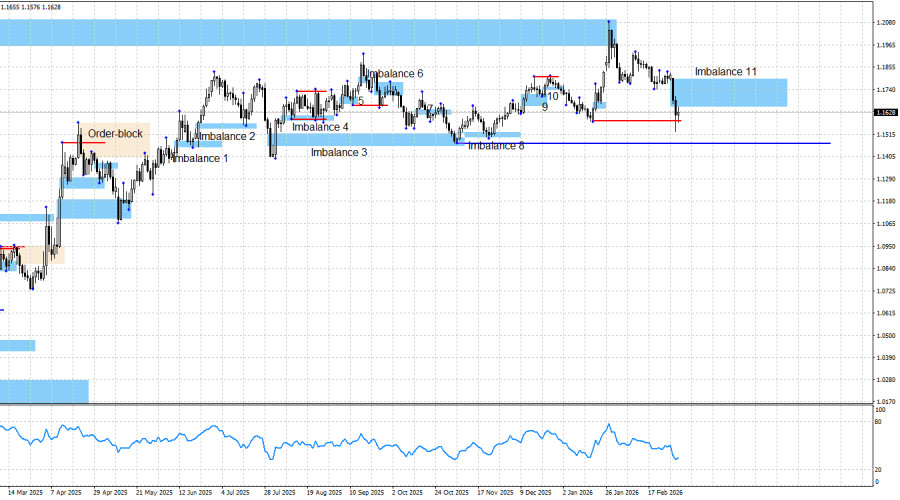Click the imbalance label numbered 10
The width and height of the screenshot is (900, 500).
(552, 96)
